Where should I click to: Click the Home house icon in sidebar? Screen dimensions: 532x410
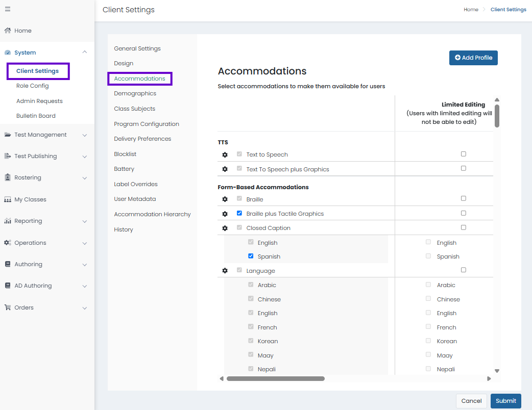pyautogui.click(x=8, y=31)
